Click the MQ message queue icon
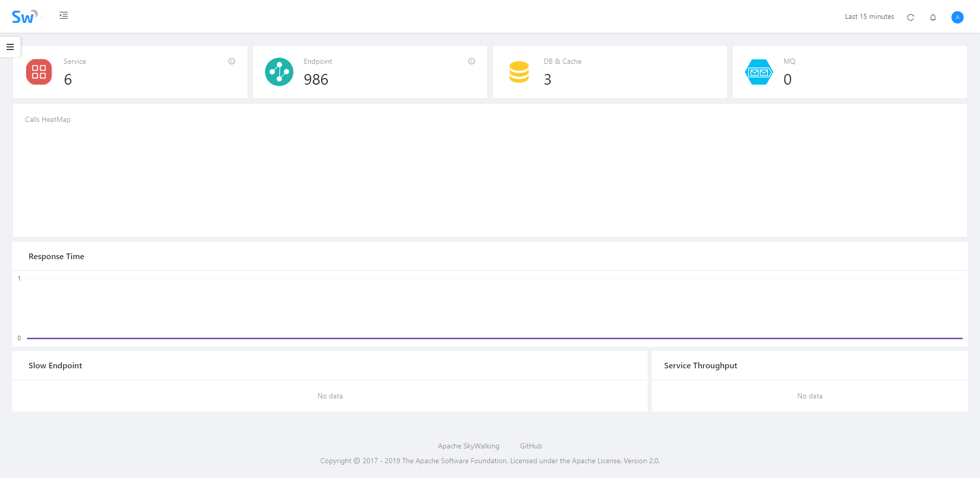 click(758, 71)
